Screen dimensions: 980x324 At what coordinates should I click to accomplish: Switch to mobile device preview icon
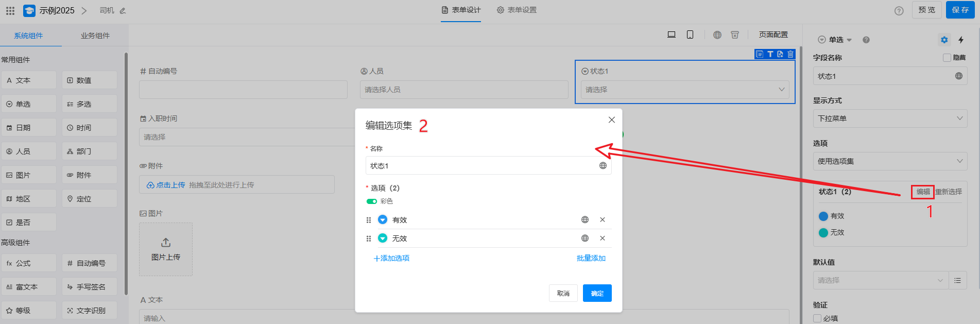tap(690, 35)
